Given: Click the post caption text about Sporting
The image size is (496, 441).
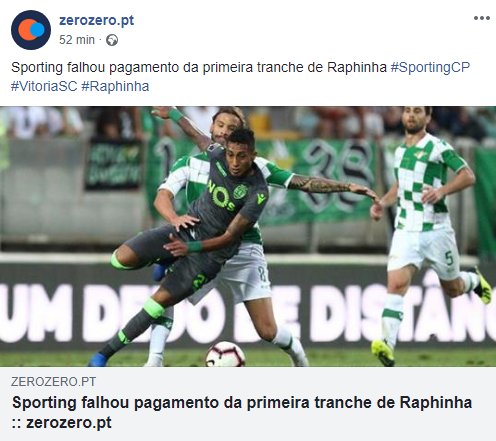Looking at the screenshot, I should tap(199, 67).
